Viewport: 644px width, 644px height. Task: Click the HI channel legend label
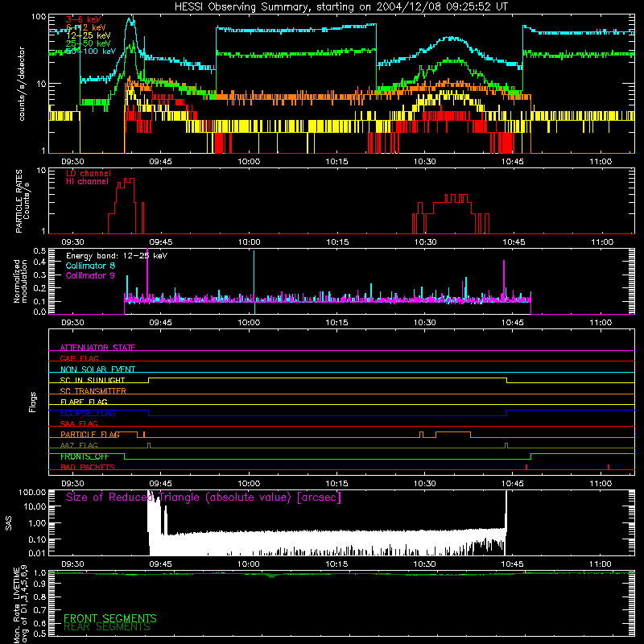[x=88, y=182]
